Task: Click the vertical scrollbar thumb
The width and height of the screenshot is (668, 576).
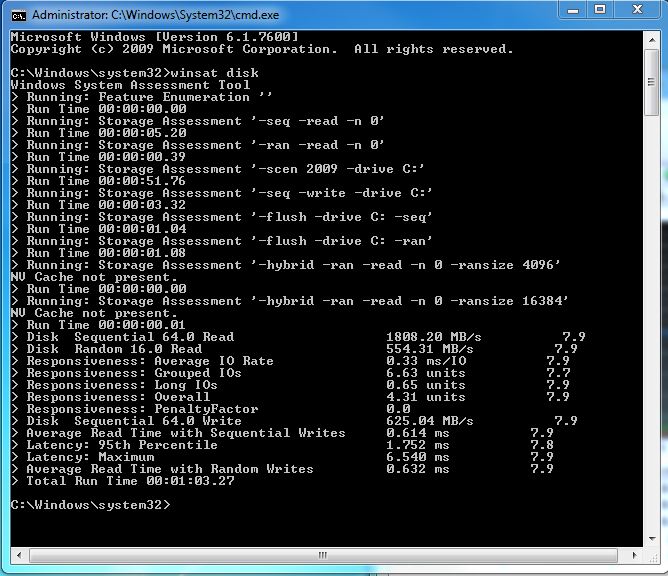Action: click(x=651, y=82)
